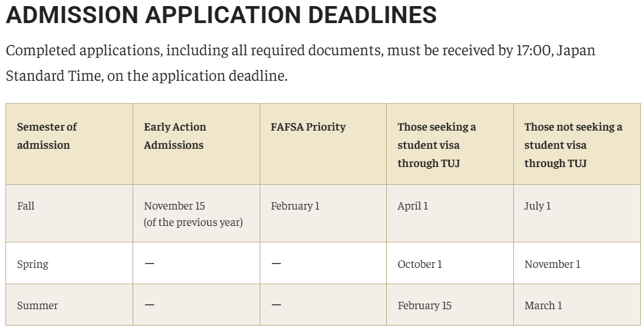Click the Admission Application Deadlines heading
The image size is (644, 328).
221,15
